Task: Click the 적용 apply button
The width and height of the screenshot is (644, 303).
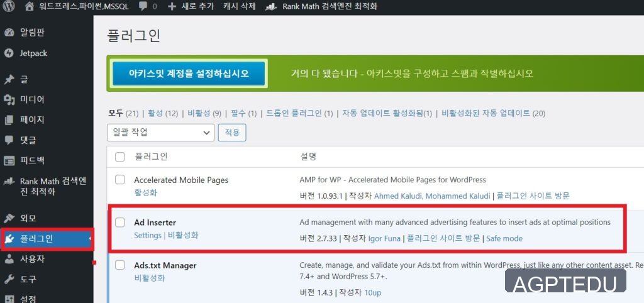Action: point(232,133)
